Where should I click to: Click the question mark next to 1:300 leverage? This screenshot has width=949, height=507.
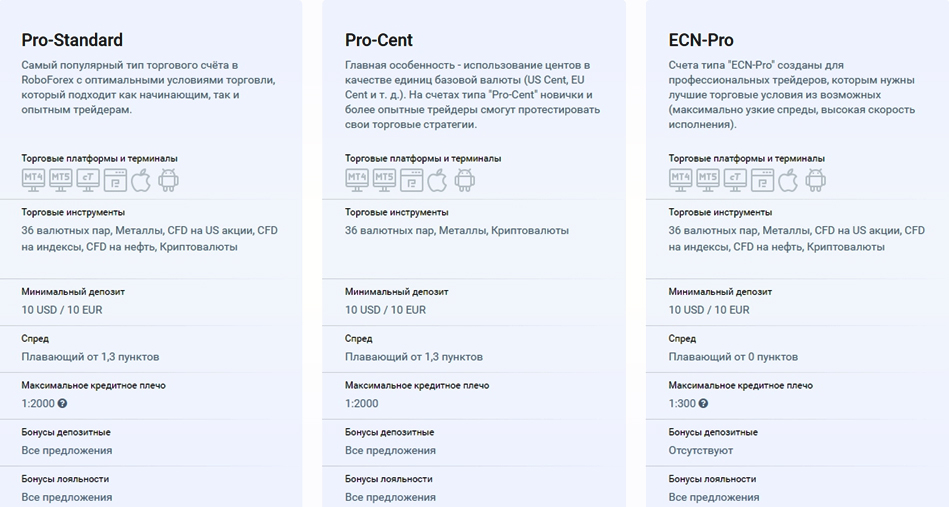pos(703,404)
